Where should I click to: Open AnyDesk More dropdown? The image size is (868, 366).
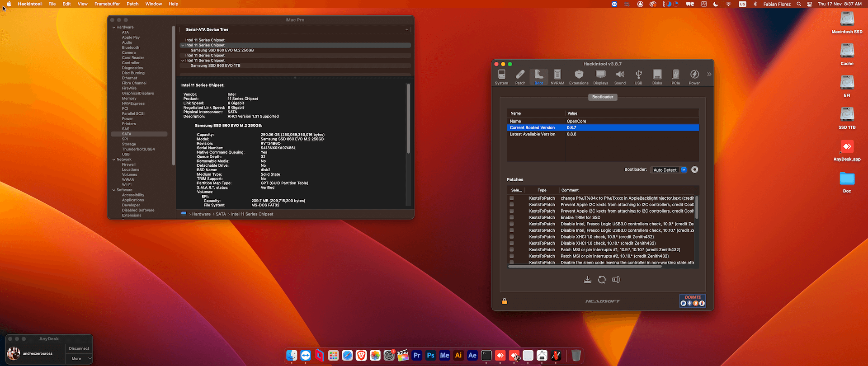[79, 359]
